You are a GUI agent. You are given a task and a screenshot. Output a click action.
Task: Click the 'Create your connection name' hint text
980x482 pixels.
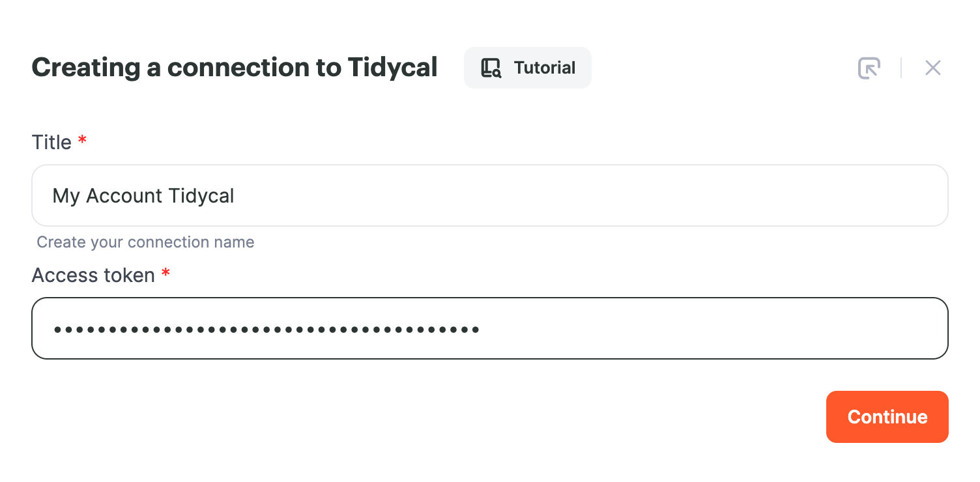pyautogui.click(x=145, y=242)
